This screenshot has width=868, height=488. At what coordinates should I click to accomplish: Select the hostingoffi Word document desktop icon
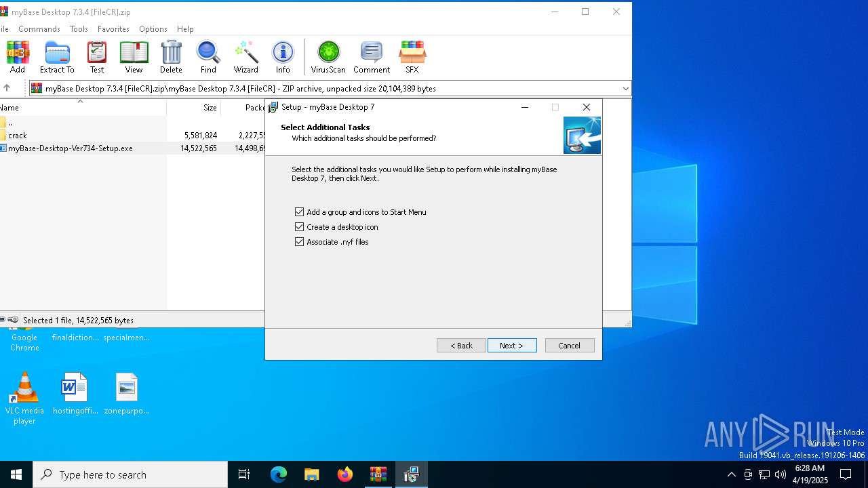point(75,394)
